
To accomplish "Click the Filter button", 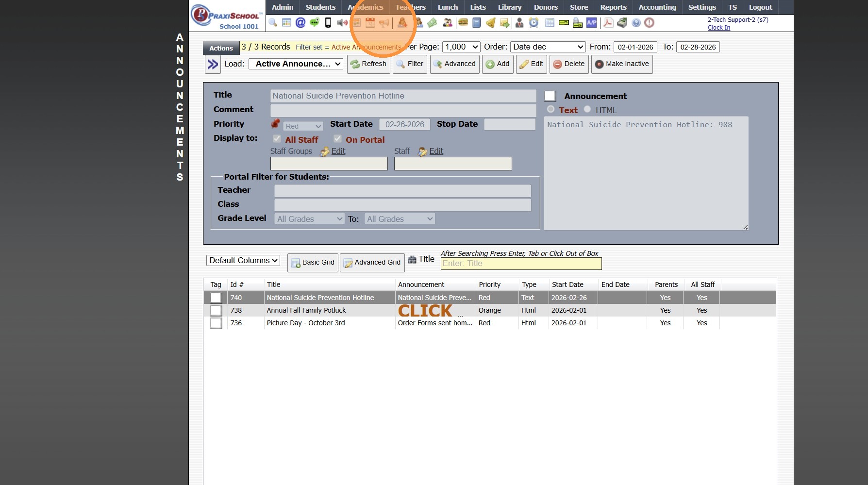I will [410, 64].
